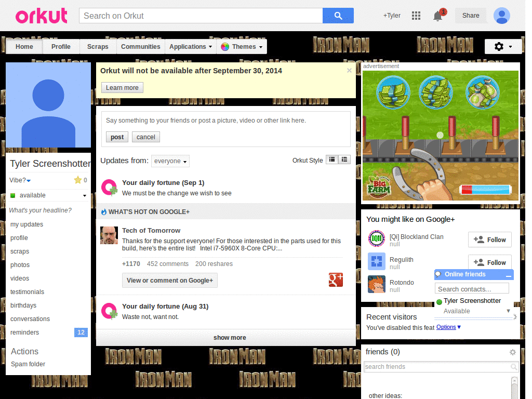
Task: Click the Rotondo avatar icon
Action: [x=377, y=284]
